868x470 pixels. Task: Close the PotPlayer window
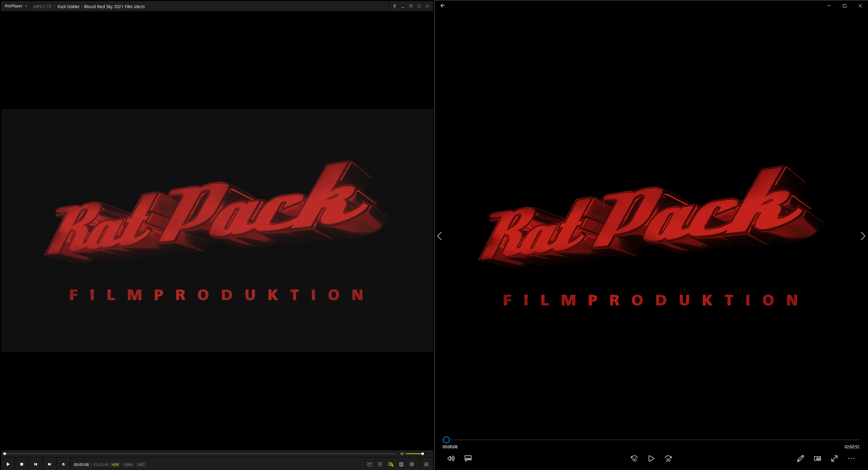coord(427,6)
